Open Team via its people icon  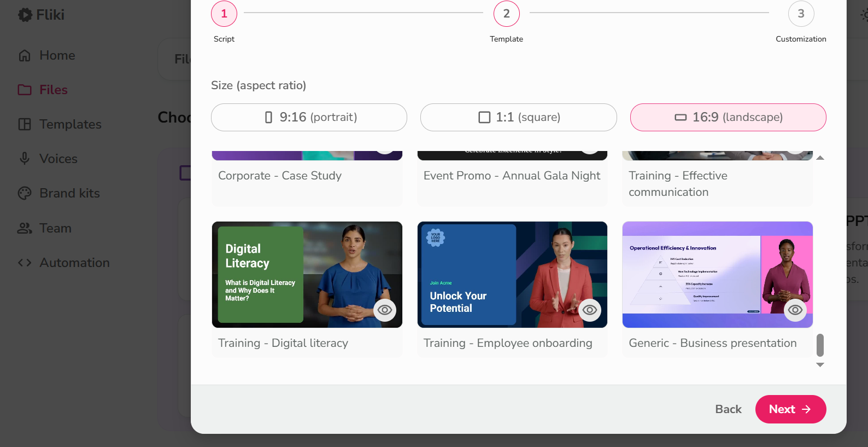click(25, 228)
